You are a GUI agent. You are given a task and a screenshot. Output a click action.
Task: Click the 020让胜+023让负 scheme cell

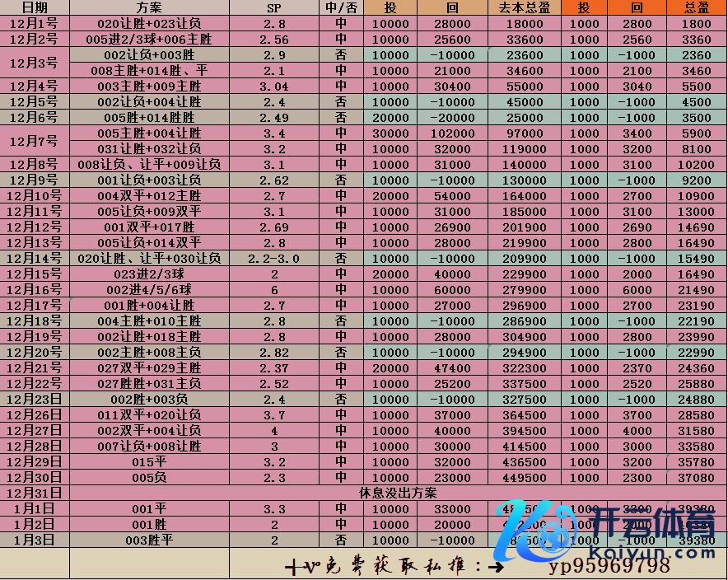(x=148, y=23)
